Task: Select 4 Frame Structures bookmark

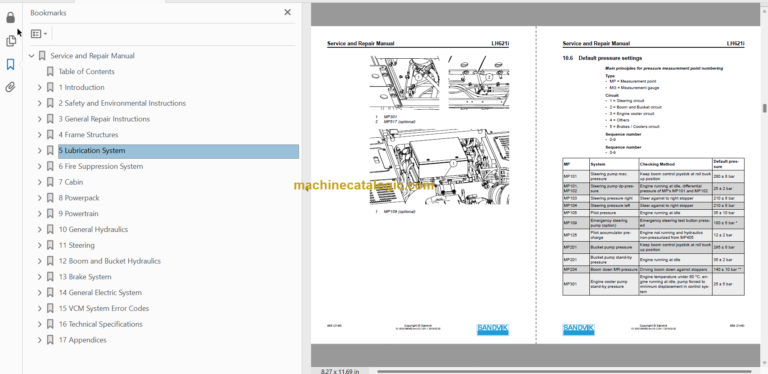Action: (88, 135)
